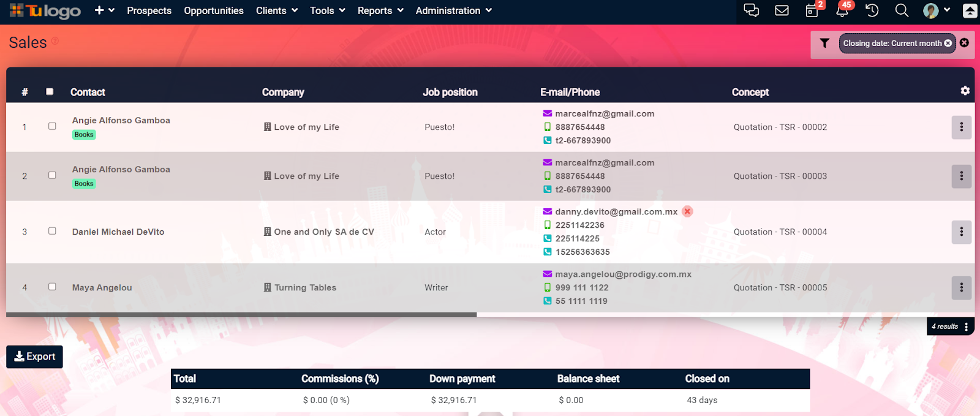Screen dimensions: 980x416
Task: Open the Opportunities page
Action: [x=214, y=10]
